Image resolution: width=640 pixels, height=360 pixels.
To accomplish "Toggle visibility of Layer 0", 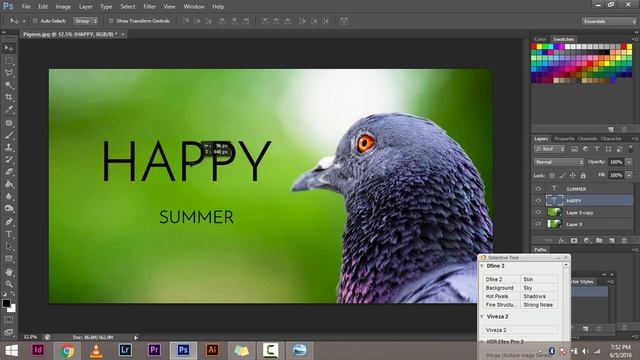I will pyautogui.click(x=538, y=224).
